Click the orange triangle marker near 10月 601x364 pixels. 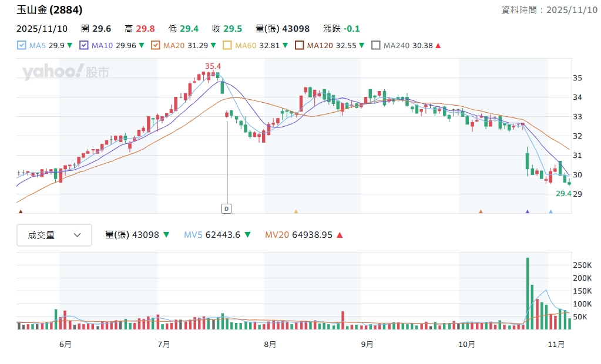481,211
